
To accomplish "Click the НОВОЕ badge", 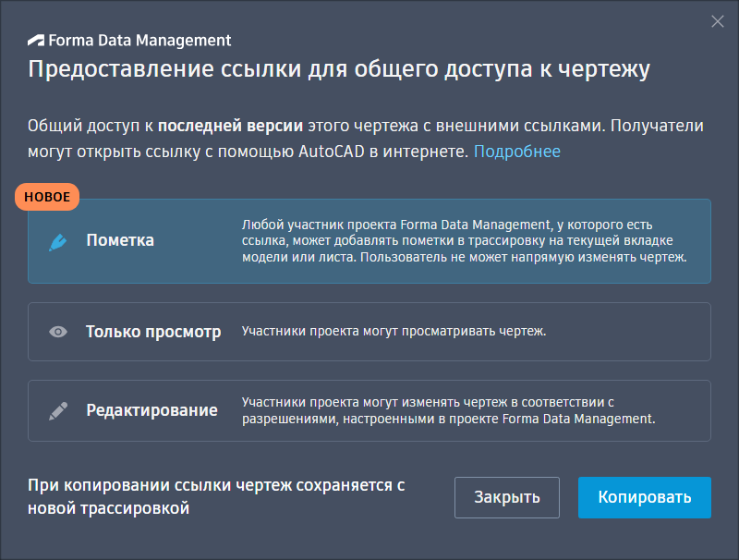I will 47,197.
